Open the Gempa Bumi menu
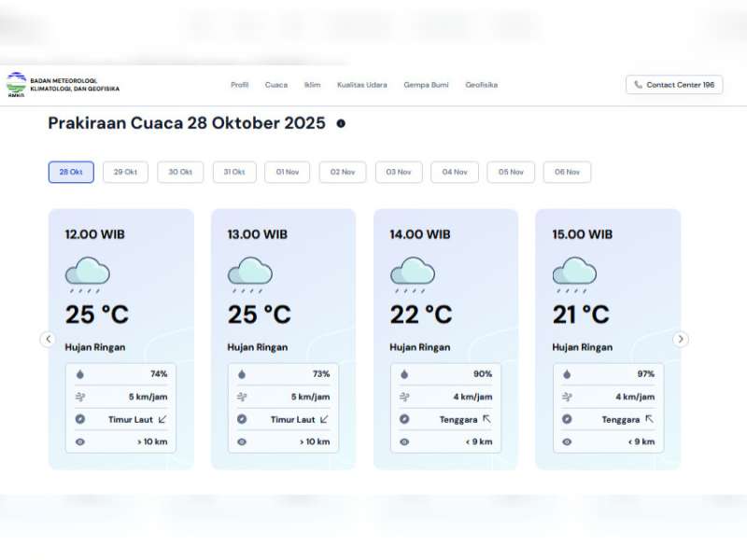747x560 pixels. point(426,85)
